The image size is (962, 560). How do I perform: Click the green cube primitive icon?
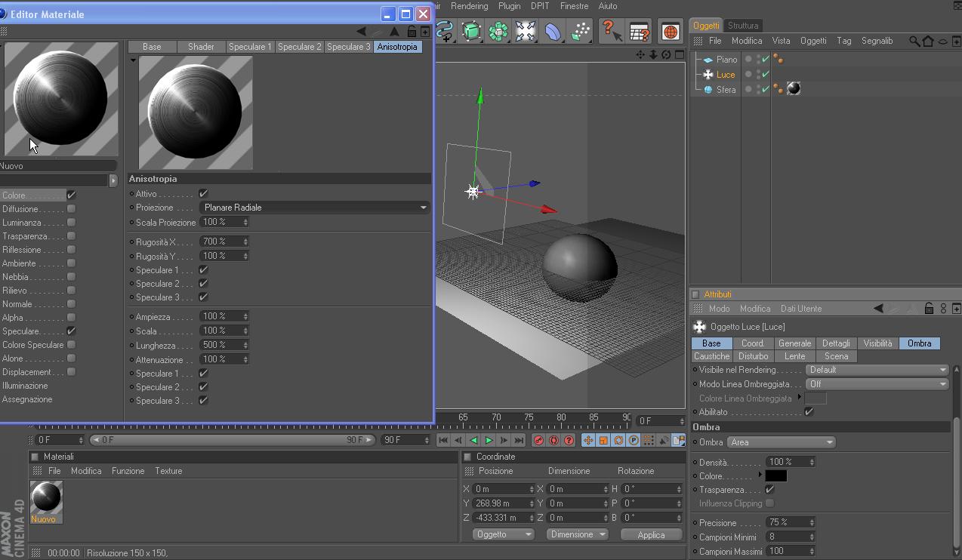tap(471, 31)
